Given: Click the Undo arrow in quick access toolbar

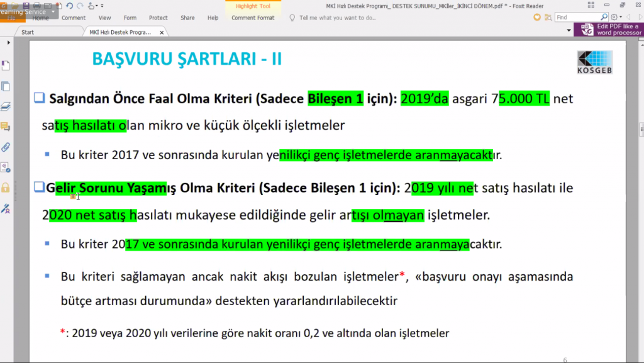Looking at the screenshot, I should (x=69, y=6).
